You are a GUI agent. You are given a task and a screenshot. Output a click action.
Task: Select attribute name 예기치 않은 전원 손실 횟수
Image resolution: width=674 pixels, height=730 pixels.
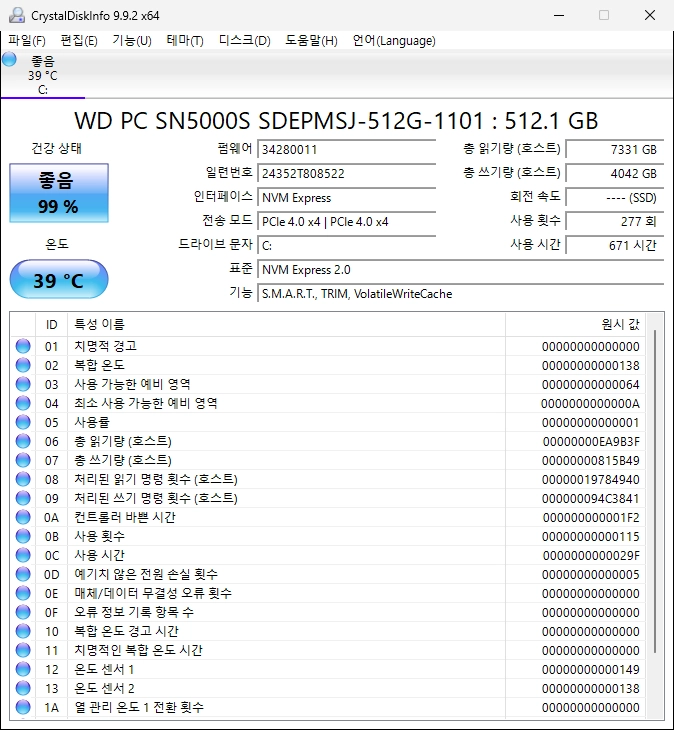(x=146, y=575)
